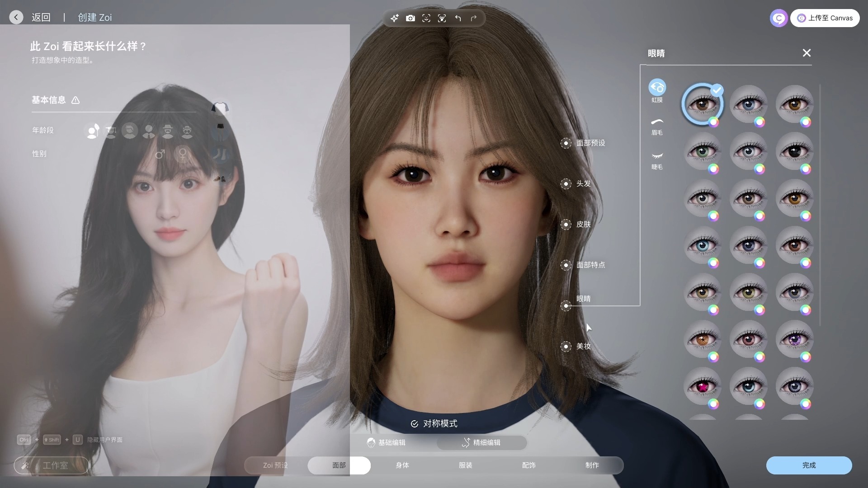Click the facial capture icon

coord(426,18)
